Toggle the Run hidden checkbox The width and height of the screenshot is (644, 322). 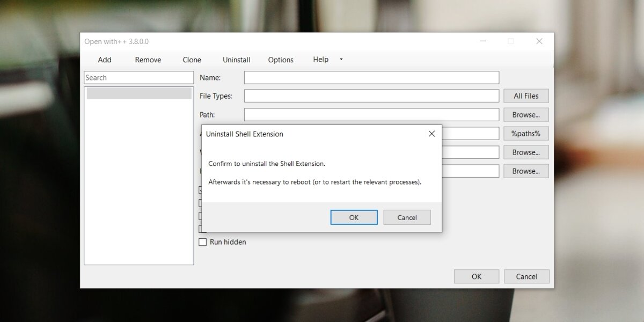pyautogui.click(x=203, y=242)
